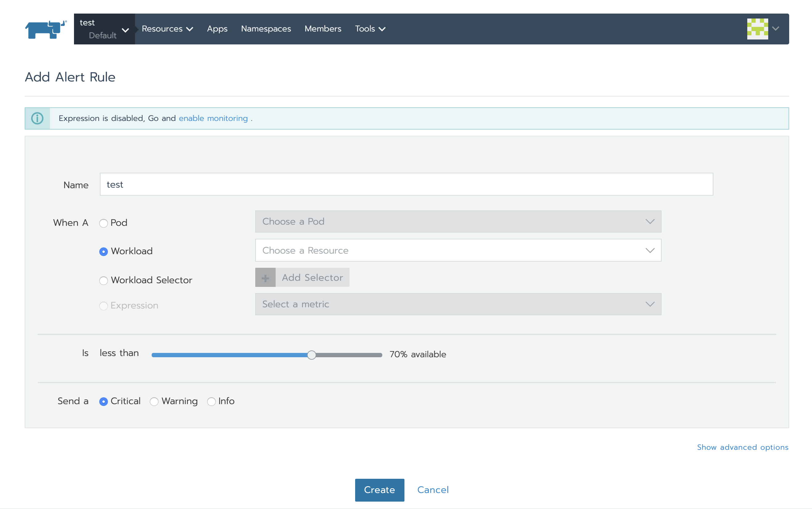Open the Select a metric dropdown
The height and width of the screenshot is (509, 812).
tap(458, 304)
